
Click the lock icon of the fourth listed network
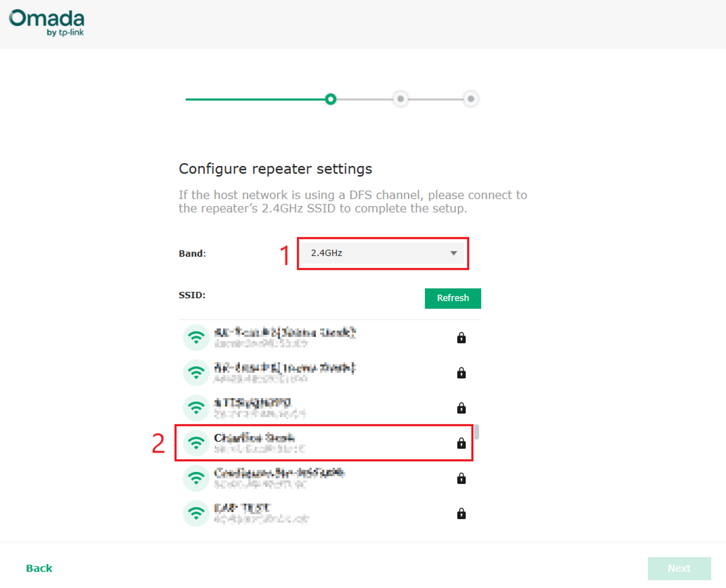point(461,443)
